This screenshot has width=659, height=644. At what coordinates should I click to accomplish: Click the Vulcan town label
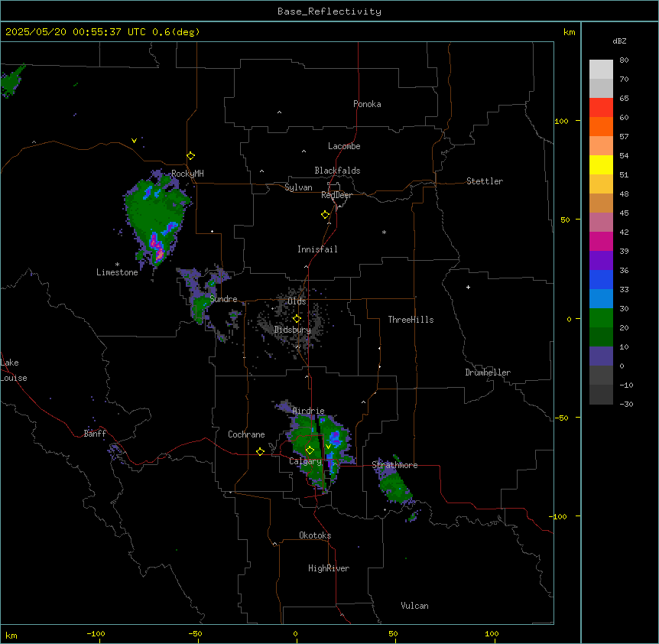(x=415, y=606)
